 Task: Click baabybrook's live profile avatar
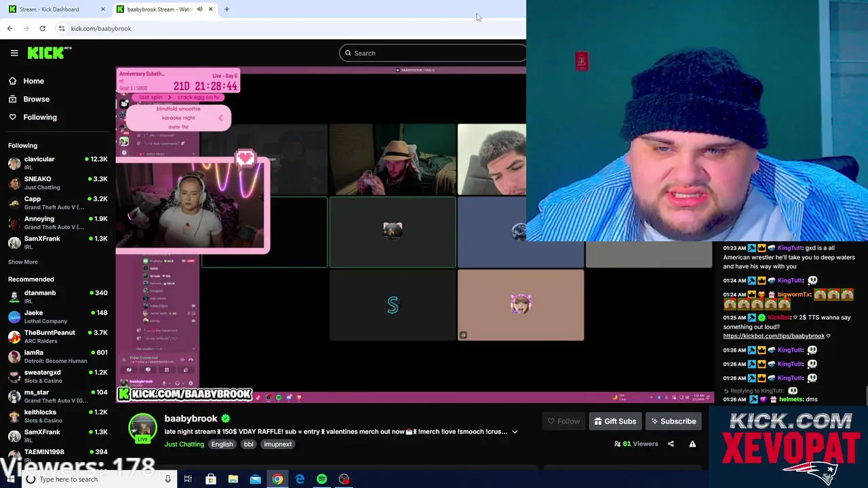point(142,428)
